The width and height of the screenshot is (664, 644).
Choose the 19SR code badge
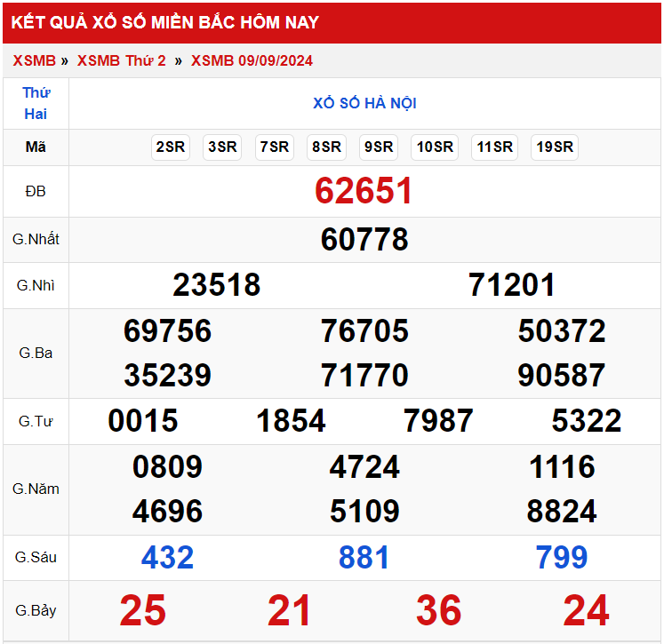click(x=555, y=147)
